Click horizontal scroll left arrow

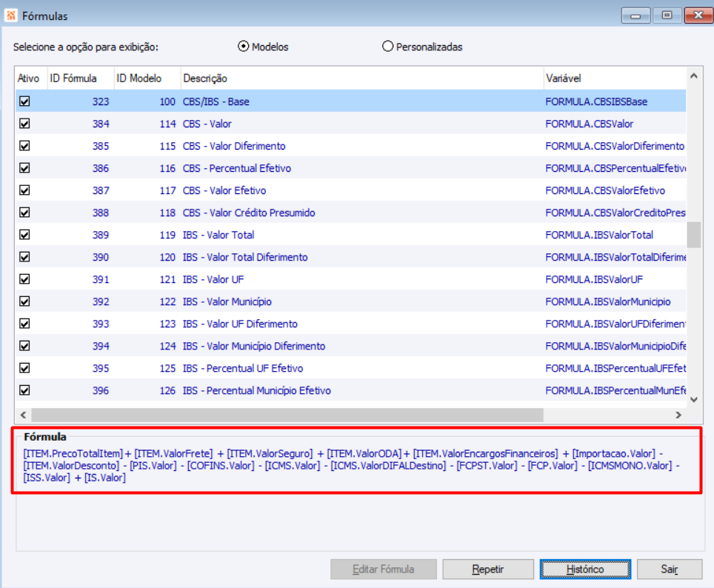coord(23,415)
